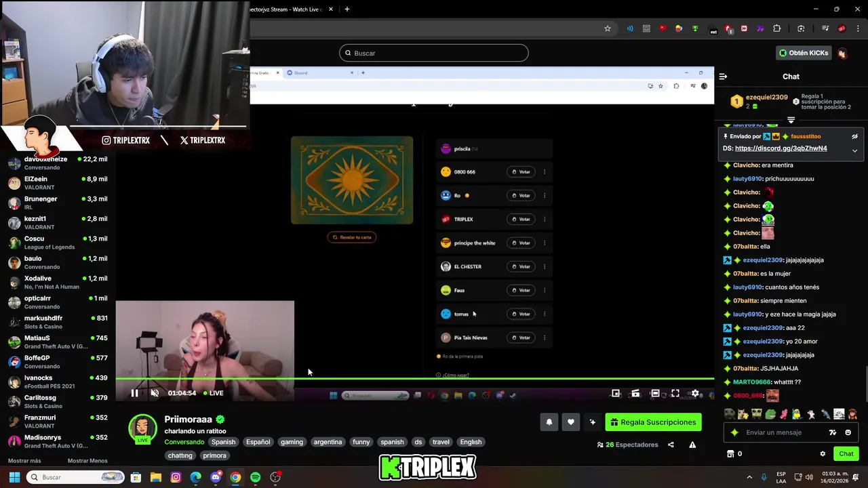Image resolution: width=868 pixels, height=488 pixels.
Task: Report stream with warning triangle icon
Action: coord(692,445)
